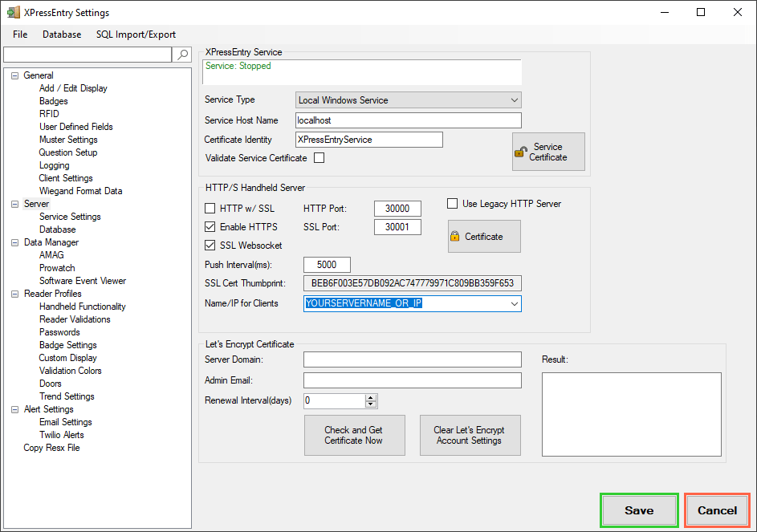Click the Certificate padlock button
The height and width of the screenshot is (532, 757).
click(484, 237)
